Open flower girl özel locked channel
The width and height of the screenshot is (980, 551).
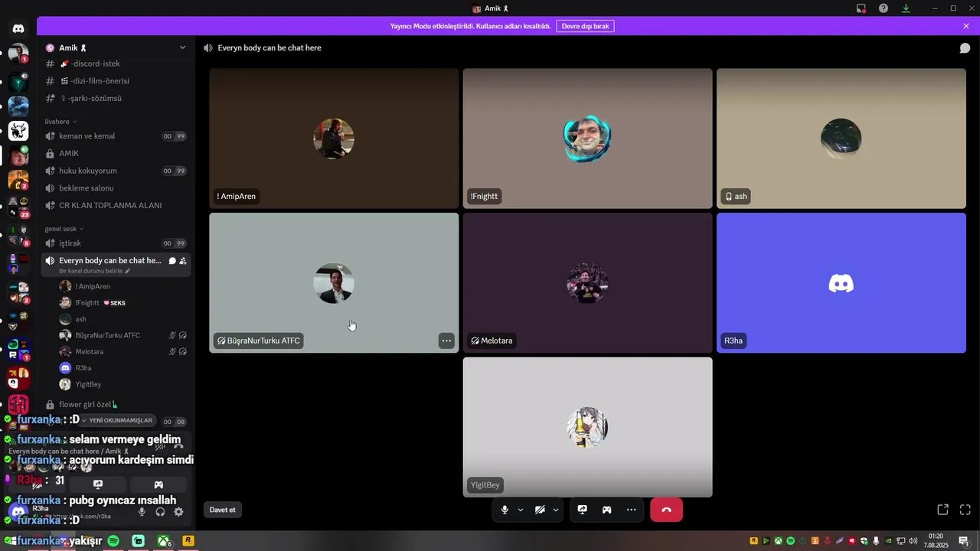click(116, 404)
